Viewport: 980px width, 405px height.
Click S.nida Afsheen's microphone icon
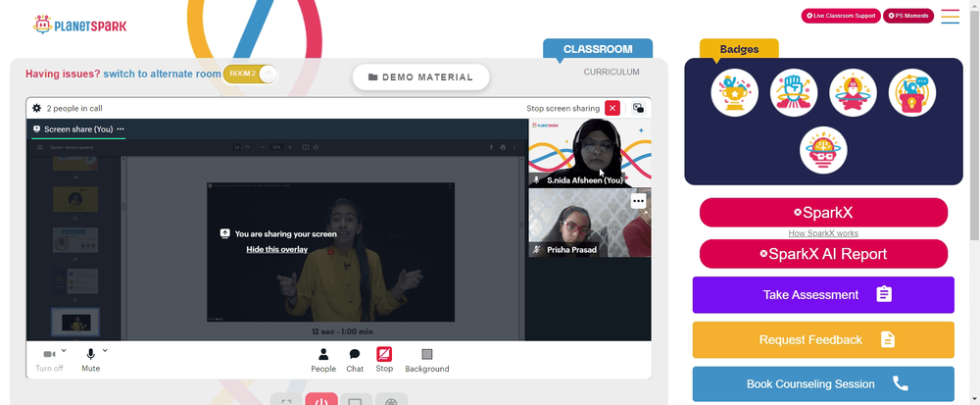(x=536, y=180)
